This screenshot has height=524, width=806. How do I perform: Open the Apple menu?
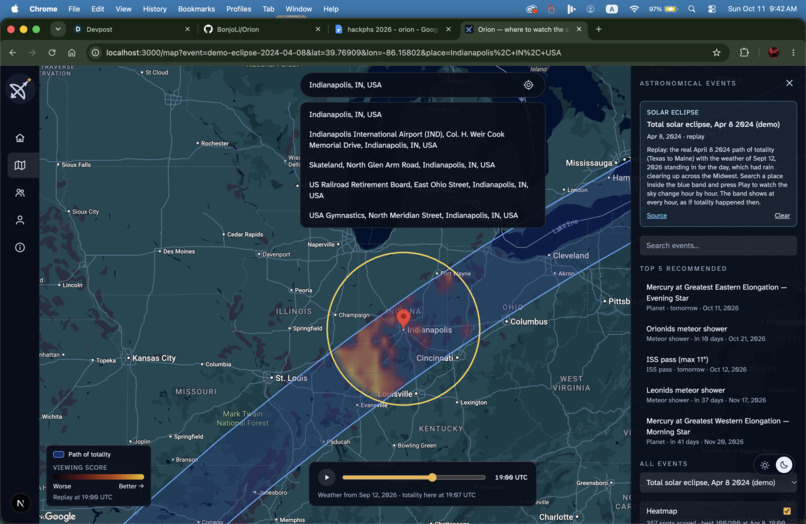pyautogui.click(x=14, y=9)
